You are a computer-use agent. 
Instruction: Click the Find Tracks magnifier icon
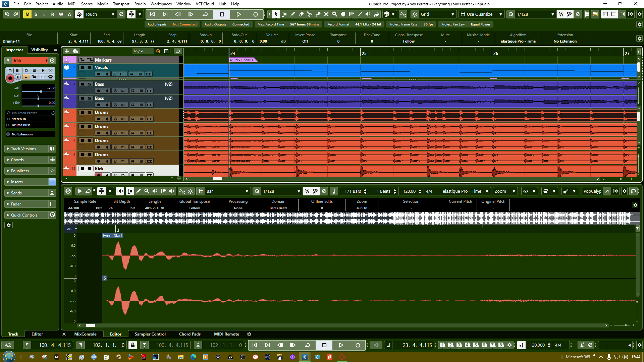pos(178,51)
